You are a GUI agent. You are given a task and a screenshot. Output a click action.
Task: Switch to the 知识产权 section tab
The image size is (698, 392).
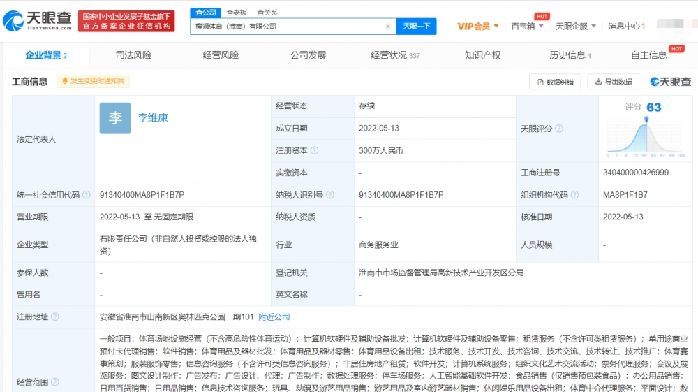click(483, 55)
